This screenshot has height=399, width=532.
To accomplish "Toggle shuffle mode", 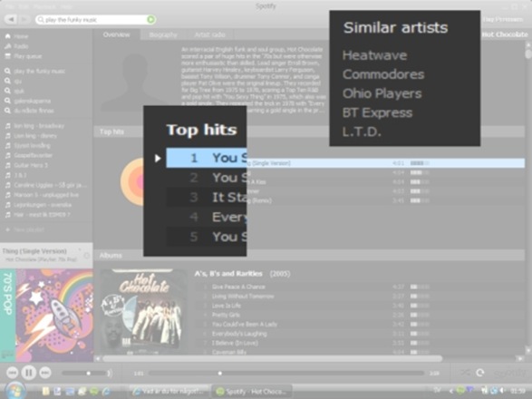I will point(466,373).
